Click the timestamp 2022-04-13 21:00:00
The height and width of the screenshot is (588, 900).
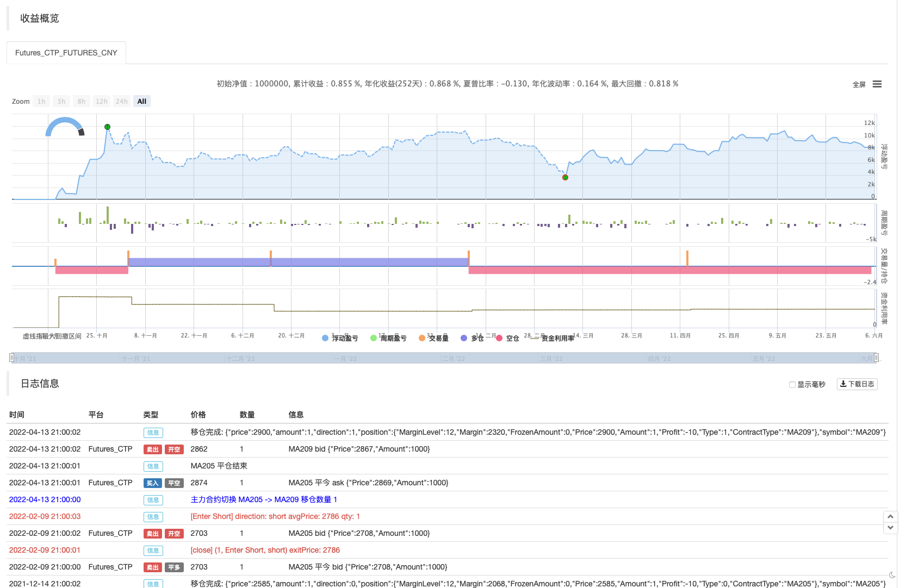[45, 499]
